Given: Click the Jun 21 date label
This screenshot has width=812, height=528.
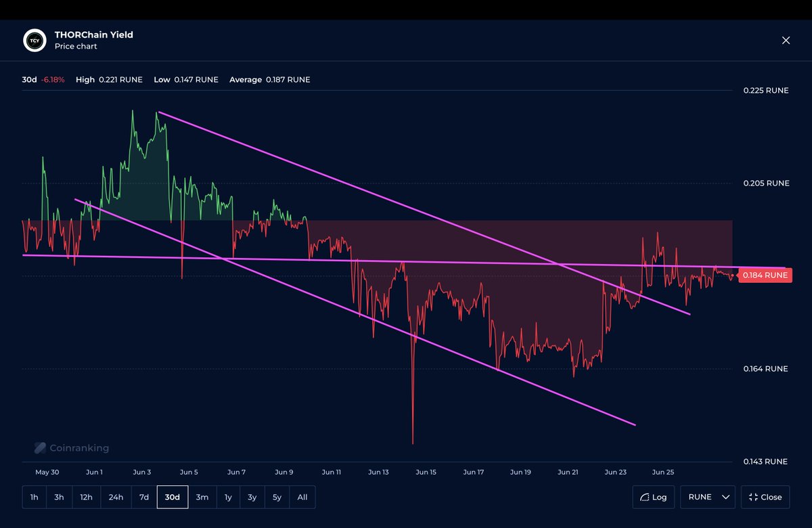Looking at the screenshot, I should [x=568, y=472].
